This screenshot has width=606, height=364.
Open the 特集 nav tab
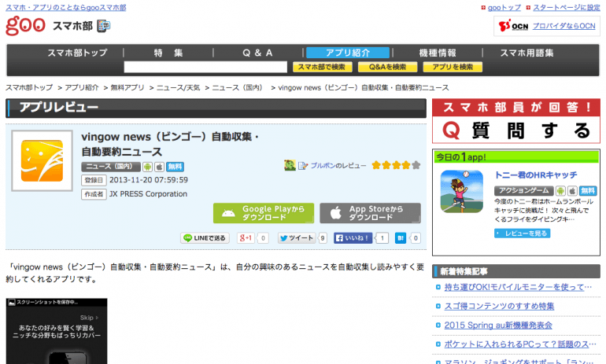pyautogui.click(x=168, y=53)
